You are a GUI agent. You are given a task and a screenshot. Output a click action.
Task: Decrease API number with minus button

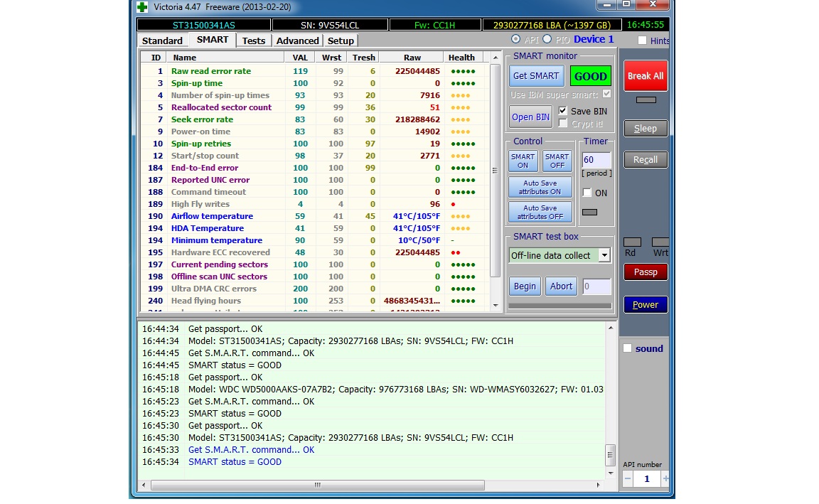[x=627, y=478]
